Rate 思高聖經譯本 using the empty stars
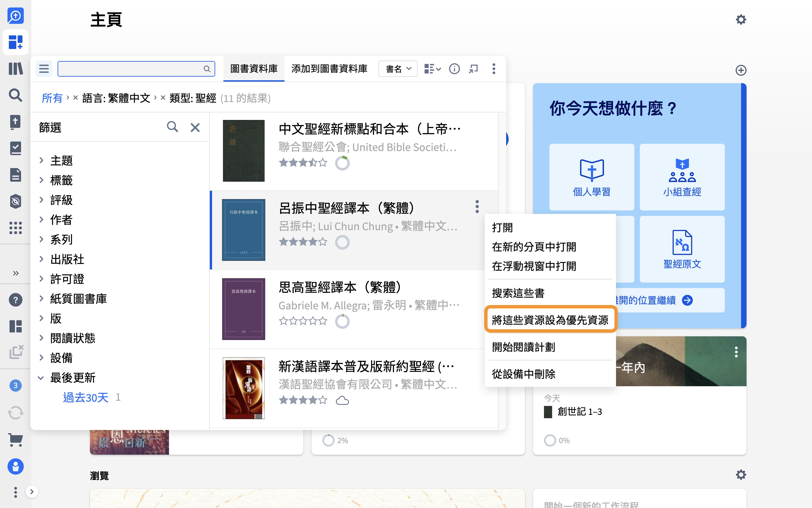Screen dimensions: 812x508 coord(303,321)
